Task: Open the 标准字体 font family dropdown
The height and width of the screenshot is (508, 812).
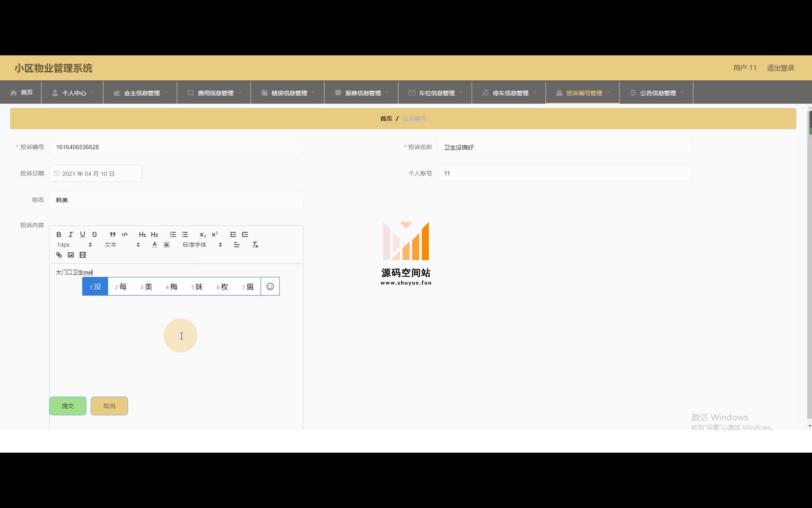Action: [x=202, y=245]
